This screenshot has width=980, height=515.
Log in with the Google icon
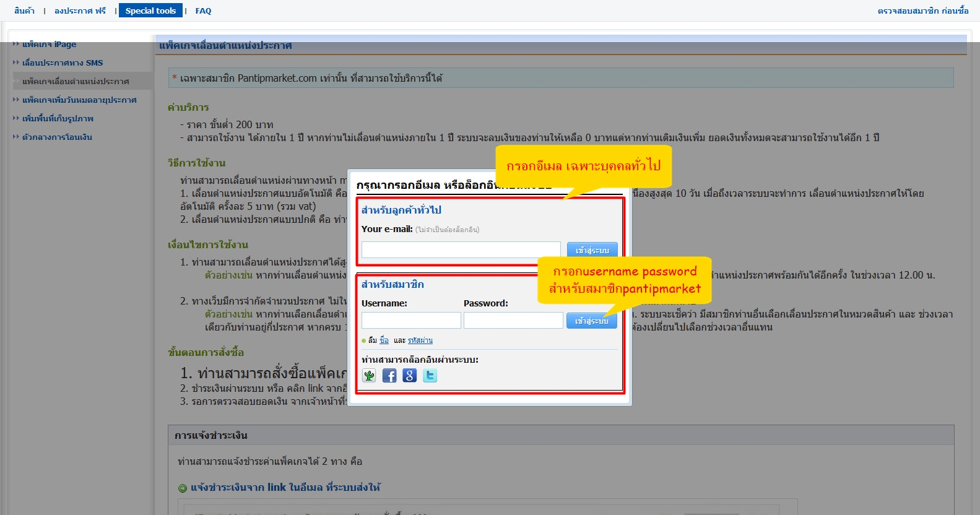click(410, 375)
